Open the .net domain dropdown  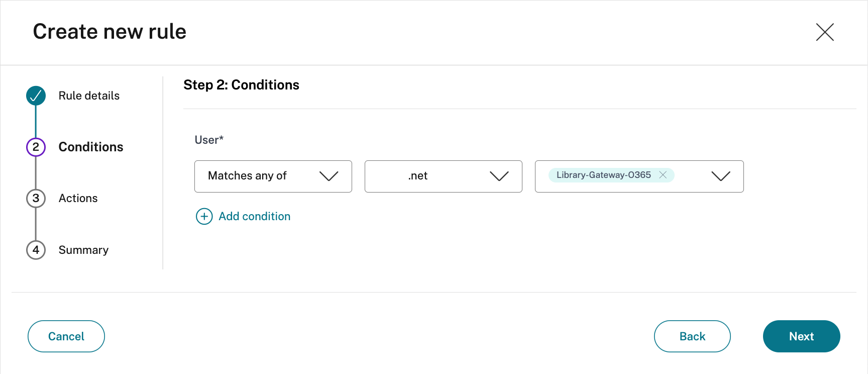point(443,176)
